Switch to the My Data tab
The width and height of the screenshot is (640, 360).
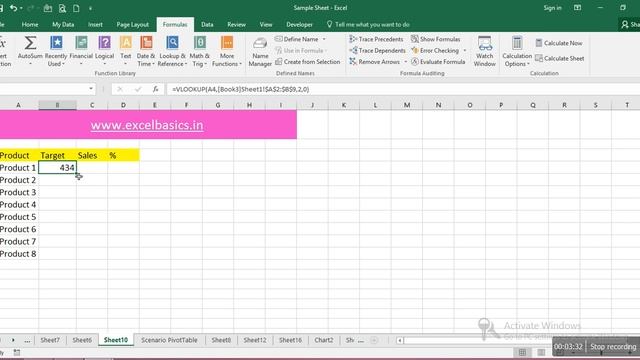[63, 24]
